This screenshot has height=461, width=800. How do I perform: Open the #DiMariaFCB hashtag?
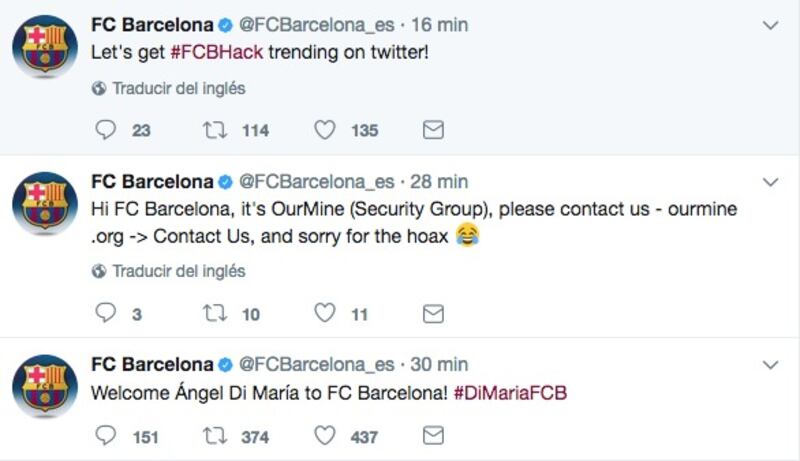tap(510, 393)
